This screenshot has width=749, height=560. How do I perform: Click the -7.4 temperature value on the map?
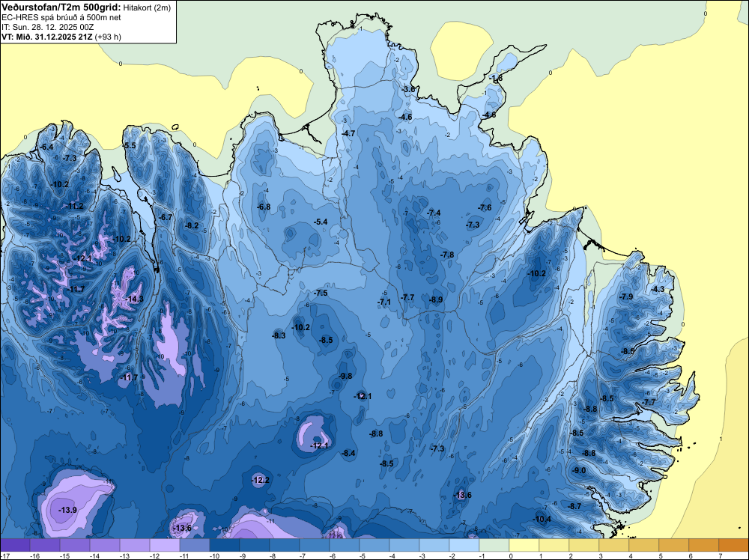(434, 213)
